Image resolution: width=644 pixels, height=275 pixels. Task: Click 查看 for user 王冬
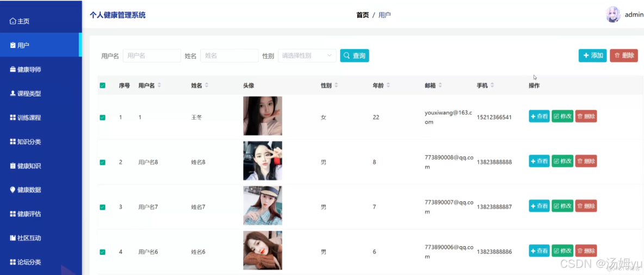point(539,117)
